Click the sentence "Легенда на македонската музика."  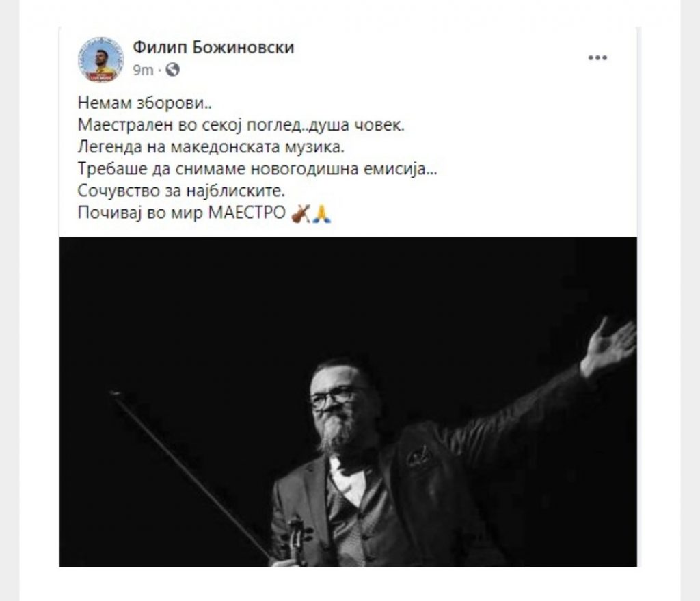[x=211, y=147]
